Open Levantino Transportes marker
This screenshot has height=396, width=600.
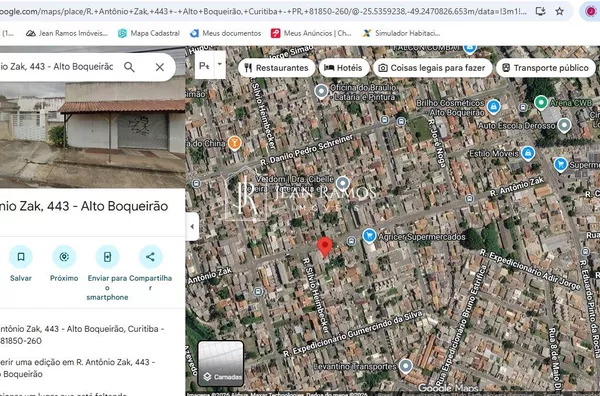tap(406, 366)
